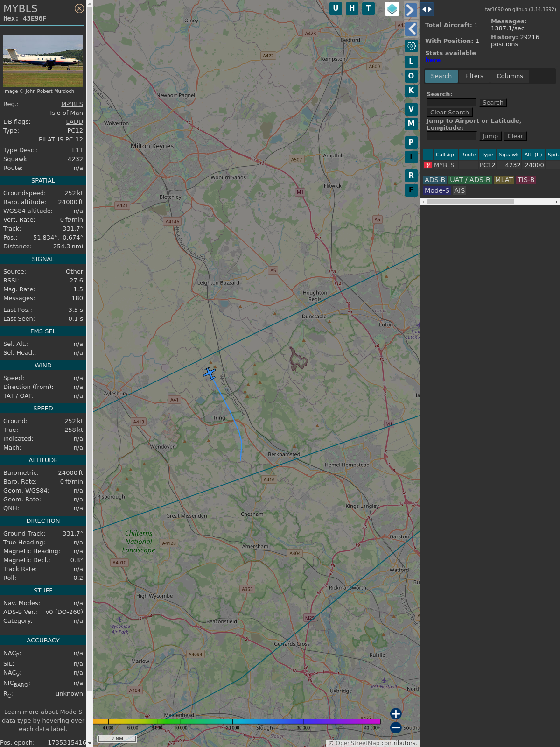Open the Columns tab
The width and height of the screenshot is (560, 747).
pyautogui.click(x=509, y=76)
